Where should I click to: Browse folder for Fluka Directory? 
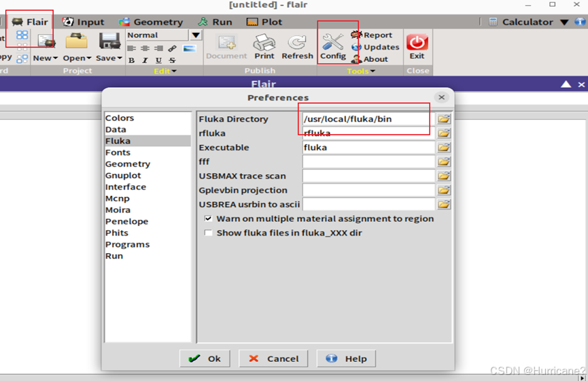[444, 119]
